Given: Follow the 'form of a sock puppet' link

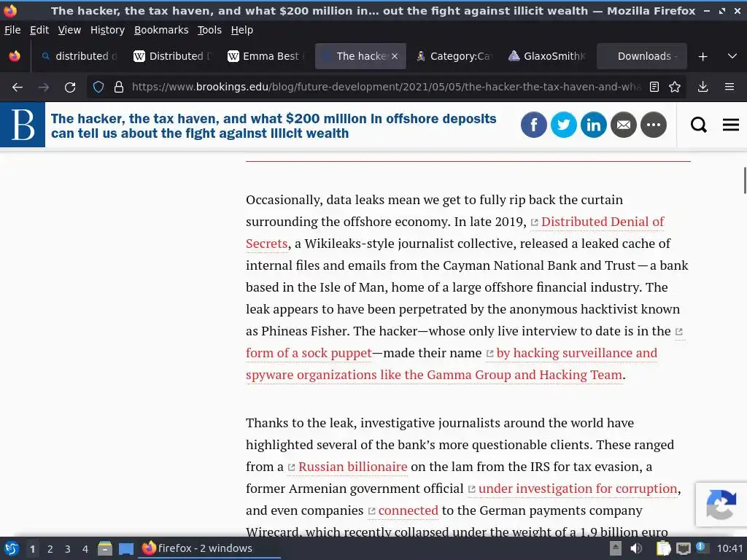Looking at the screenshot, I should tap(309, 354).
